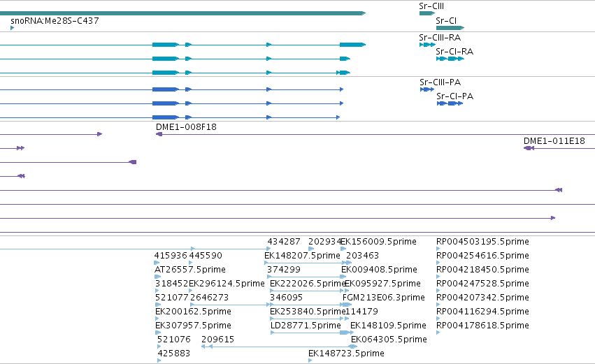
Task: Click RP004178618.5prime label
Action: click(x=482, y=326)
